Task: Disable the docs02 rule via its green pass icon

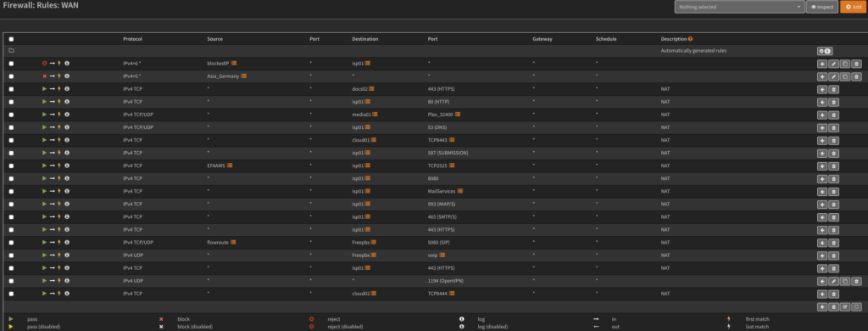Action: tap(44, 89)
